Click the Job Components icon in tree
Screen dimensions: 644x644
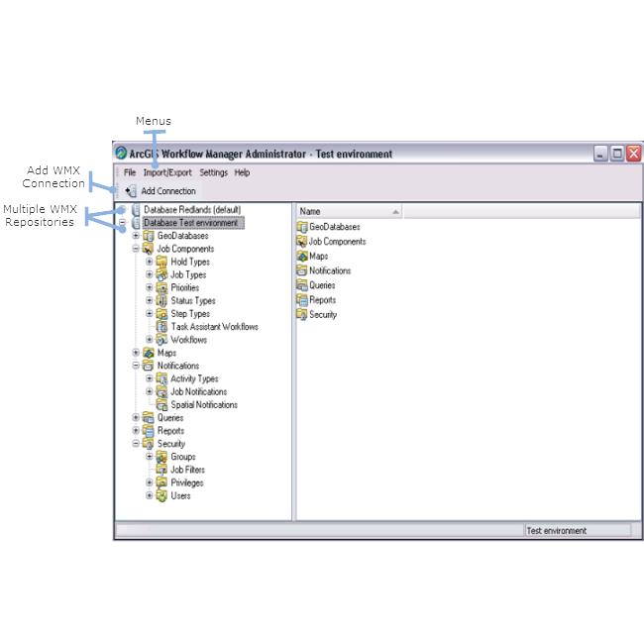pyautogui.click(x=149, y=249)
